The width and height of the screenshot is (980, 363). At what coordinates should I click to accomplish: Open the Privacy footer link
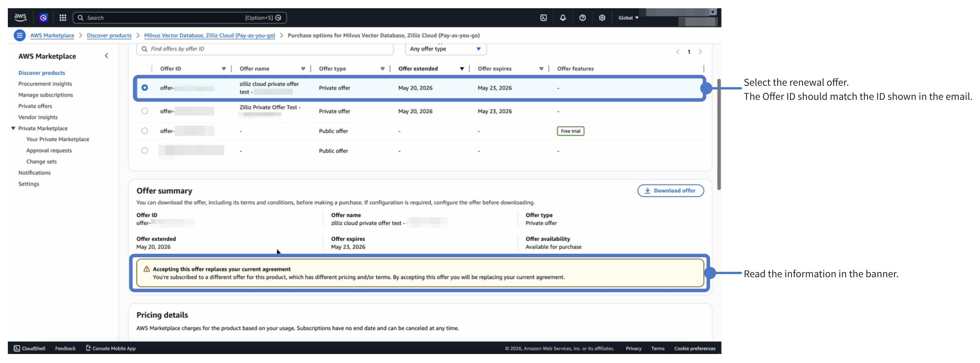click(x=633, y=349)
